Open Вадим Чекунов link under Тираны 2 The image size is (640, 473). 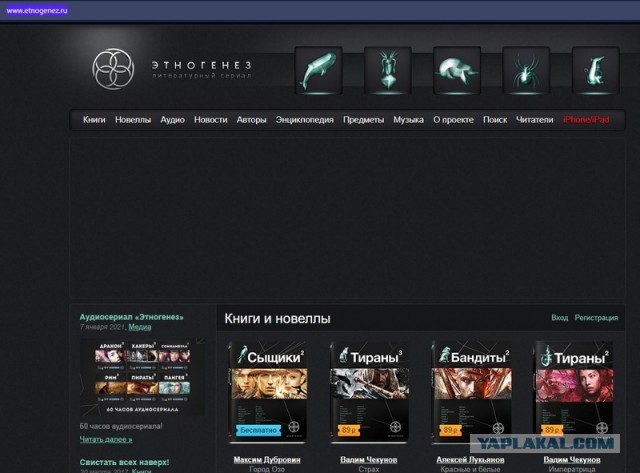pyautogui.click(x=572, y=460)
